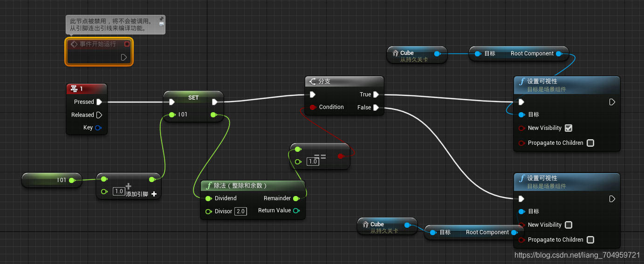This screenshot has width=644, height=264.
Task: Check the unchecked New Visibility checkbox
Action: pos(568,225)
